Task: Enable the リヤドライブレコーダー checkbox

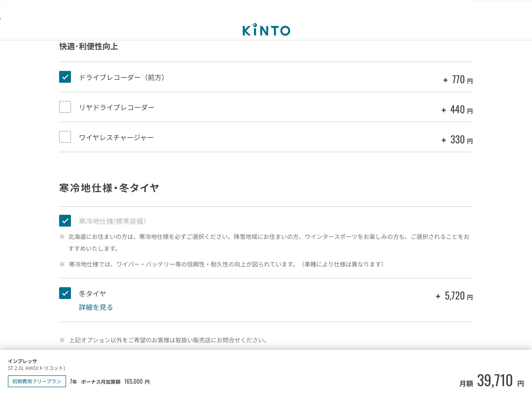Action: [65, 107]
